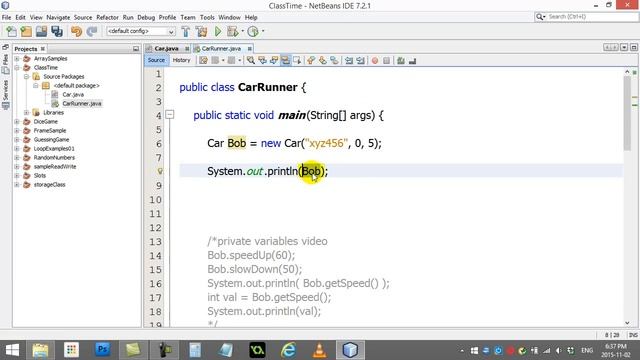This screenshot has height=360, width=640.
Task: Click the Stop Macro Recording icon
Action: pyautogui.click(x=386, y=61)
